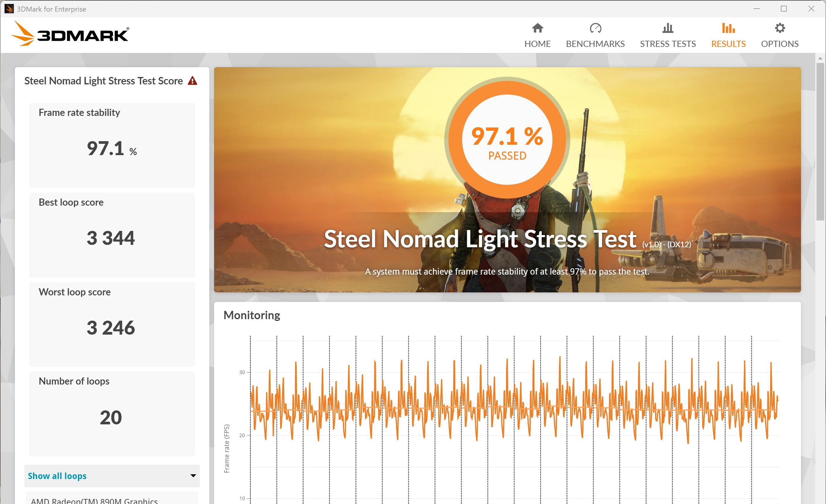The image size is (826, 504).
Task: Open the OPTIONS settings icon
Action: 779,27
